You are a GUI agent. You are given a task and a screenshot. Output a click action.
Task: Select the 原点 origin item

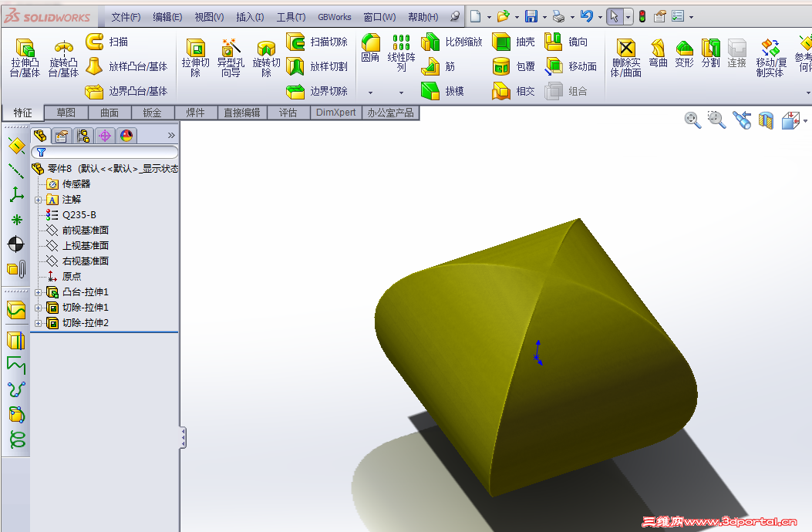tap(72, 277)
